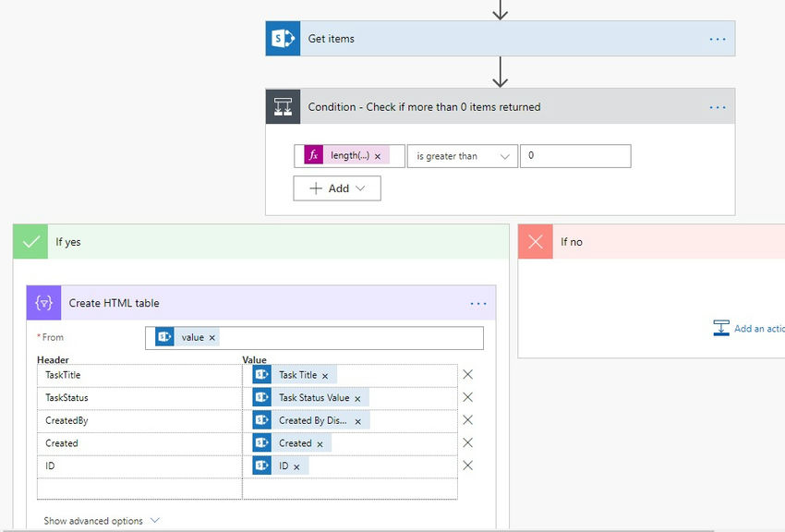Click the Condition step control icon

(x=283, y=106)
